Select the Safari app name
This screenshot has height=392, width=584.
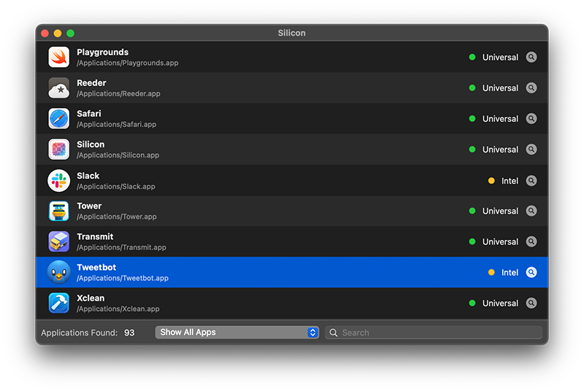88,114
